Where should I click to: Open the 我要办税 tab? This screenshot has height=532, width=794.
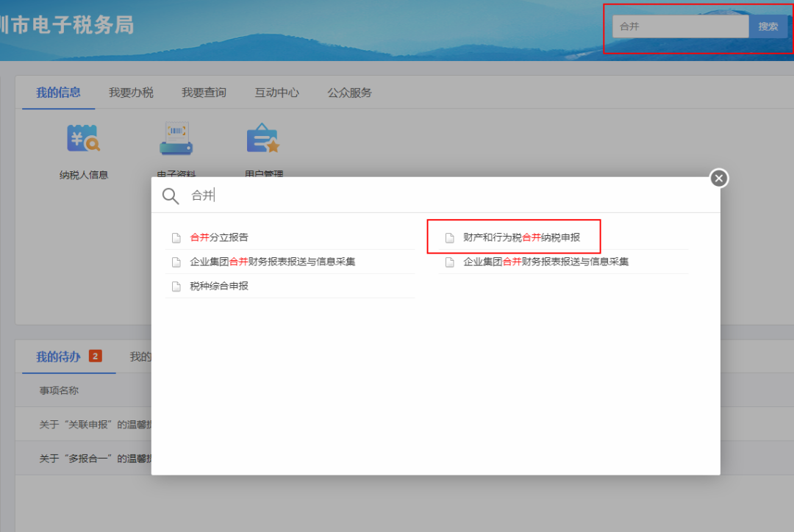click(x=131, y=93)
